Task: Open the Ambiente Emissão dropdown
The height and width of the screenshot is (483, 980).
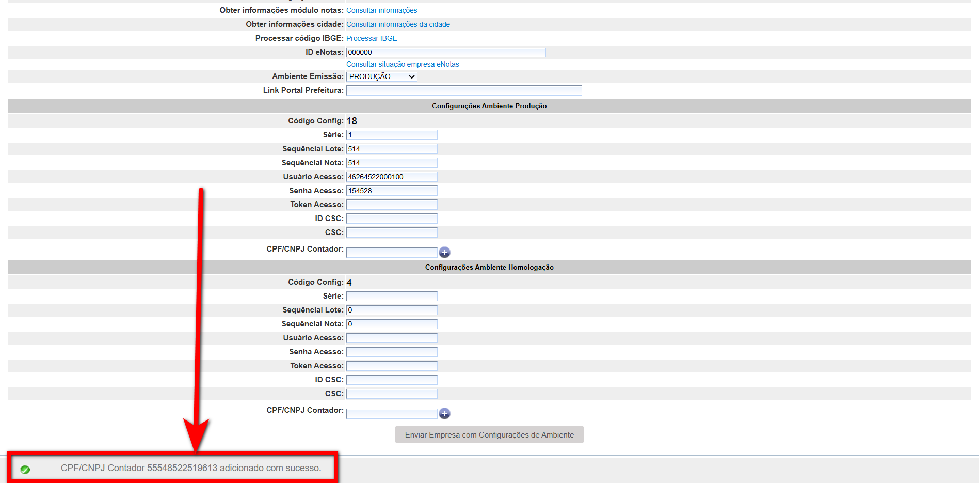Action: coord(381,76)
